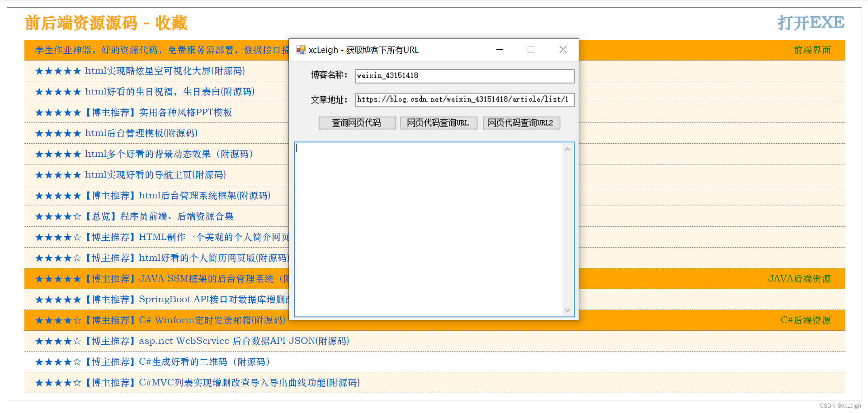Click inside the empty results text area
868x413 pixels.
(429, 230)
